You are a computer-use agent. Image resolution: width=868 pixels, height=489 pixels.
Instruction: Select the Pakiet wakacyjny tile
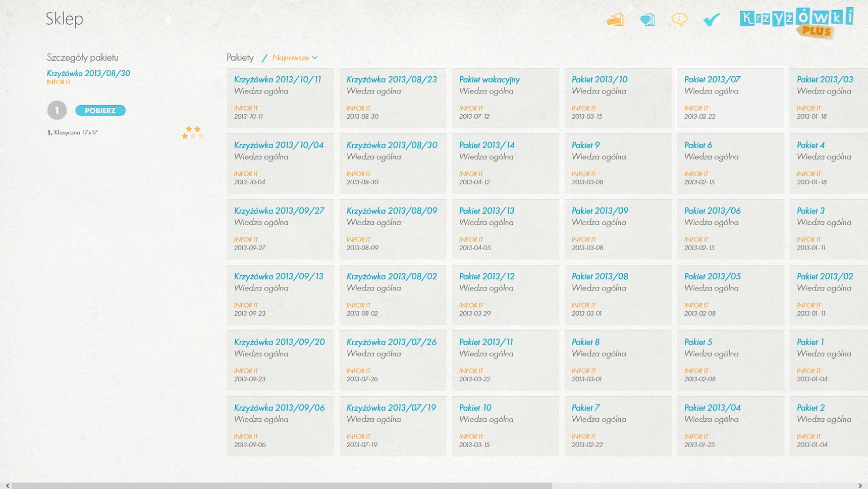505,98
